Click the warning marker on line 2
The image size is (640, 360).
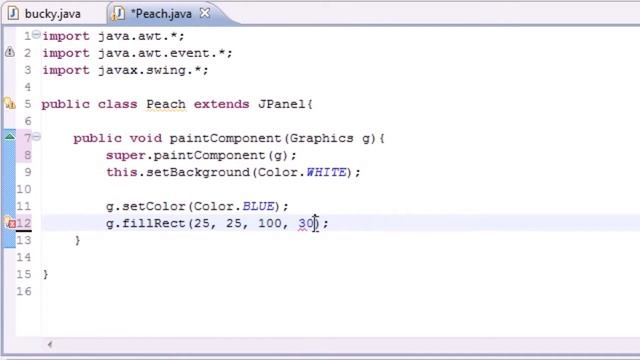pyautogui.click(x=10, y=52)
